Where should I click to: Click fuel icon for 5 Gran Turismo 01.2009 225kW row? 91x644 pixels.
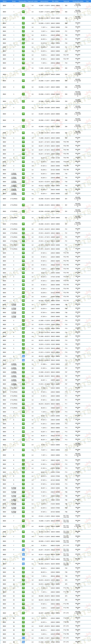click(23, 364)
